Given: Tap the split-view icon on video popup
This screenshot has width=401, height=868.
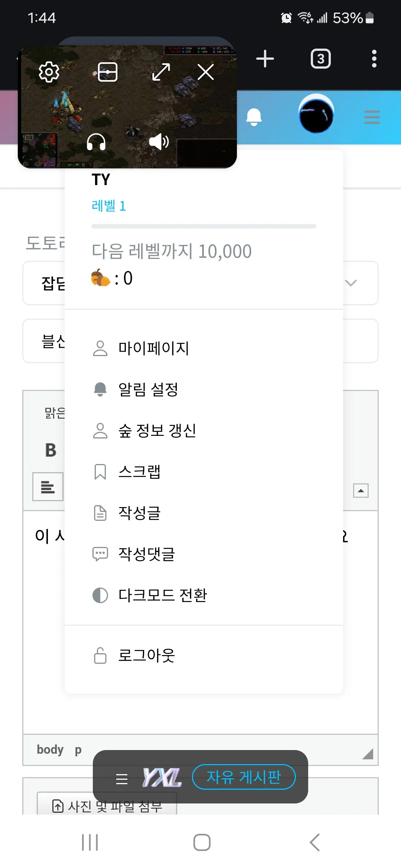Looking at the screenshot, I should pos(108,72).
